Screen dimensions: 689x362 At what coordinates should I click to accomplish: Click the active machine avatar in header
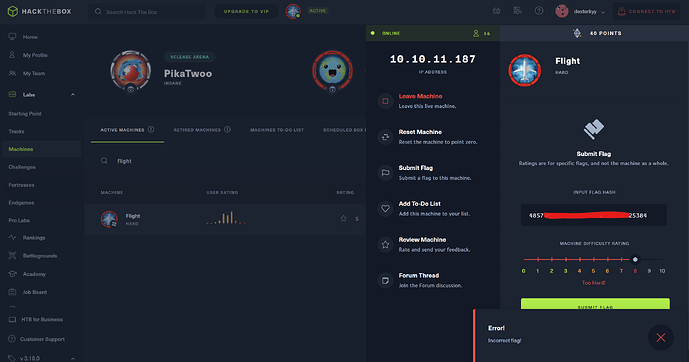tap(293, 11)
